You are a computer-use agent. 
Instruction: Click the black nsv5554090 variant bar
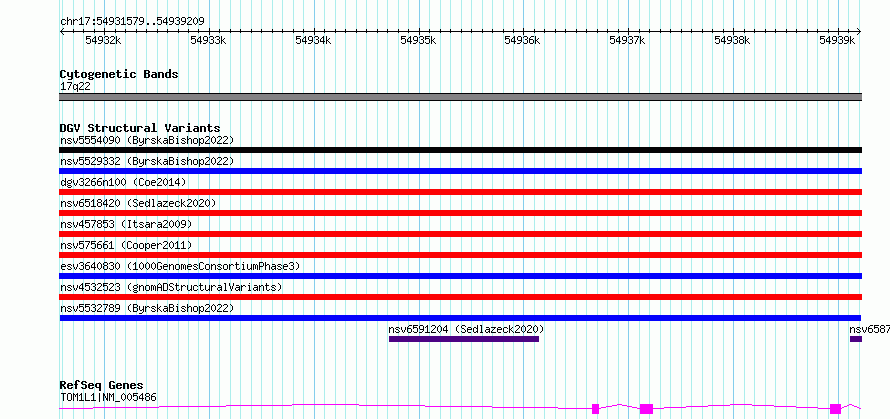click(x=460, y=150)
